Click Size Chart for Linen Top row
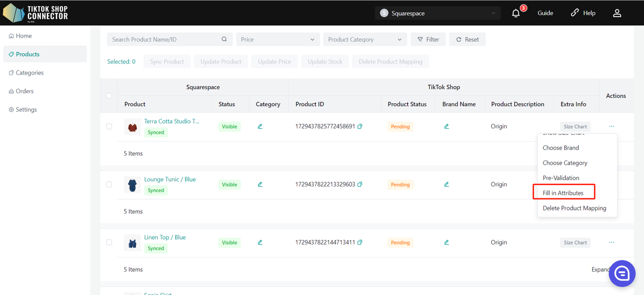 point(575,243)
